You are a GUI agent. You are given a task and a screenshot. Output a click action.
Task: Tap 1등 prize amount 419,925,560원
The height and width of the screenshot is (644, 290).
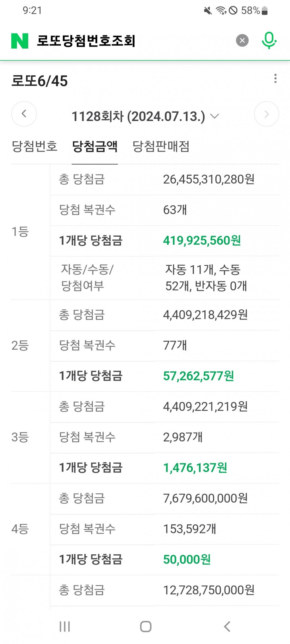(x=202, y=241)
